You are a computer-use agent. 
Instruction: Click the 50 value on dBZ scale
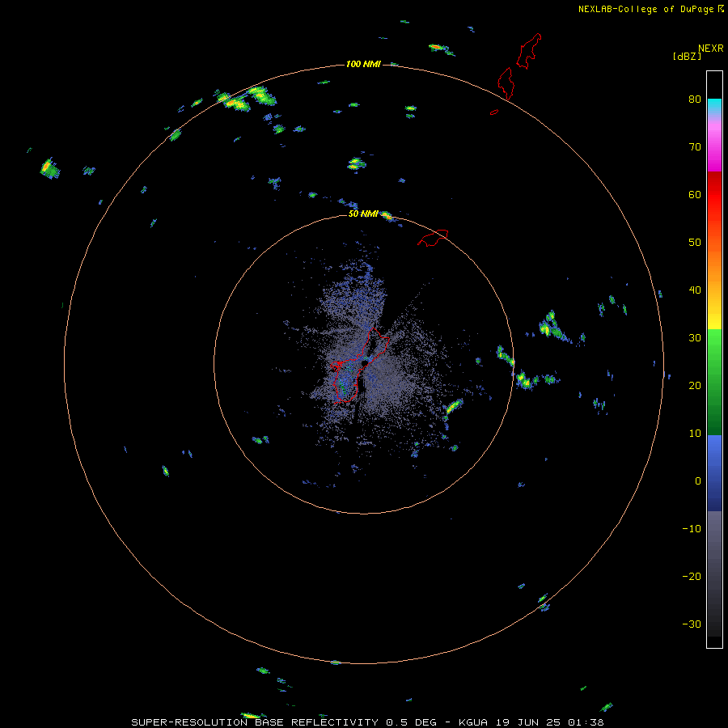[x=695, y=243]
